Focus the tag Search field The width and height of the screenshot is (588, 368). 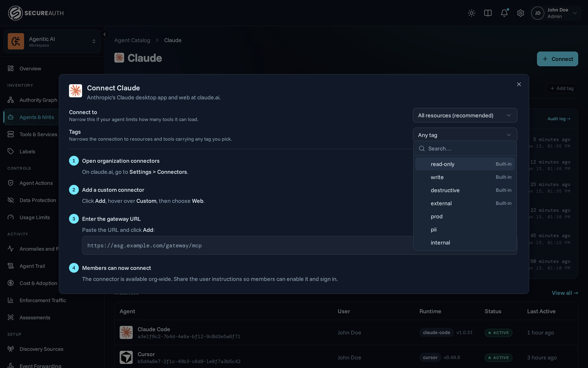pos(465,148)
